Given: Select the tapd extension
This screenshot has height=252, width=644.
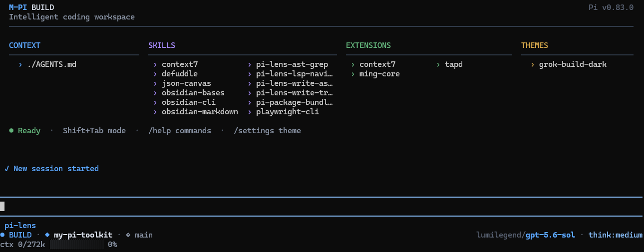Looking at the screenshot, I should tap(454, 64).
